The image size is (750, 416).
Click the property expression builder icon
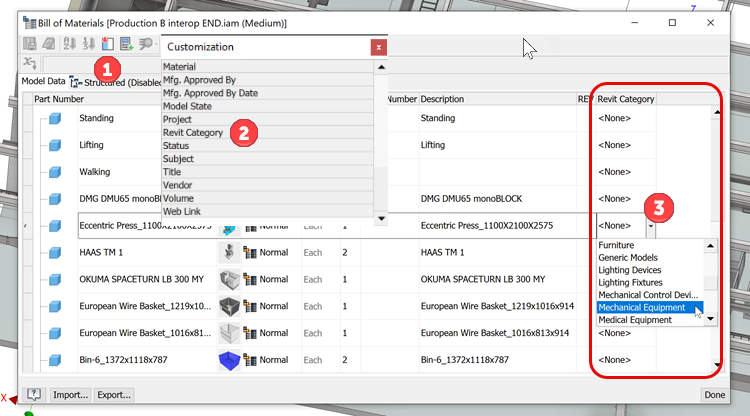click(30, 63)
